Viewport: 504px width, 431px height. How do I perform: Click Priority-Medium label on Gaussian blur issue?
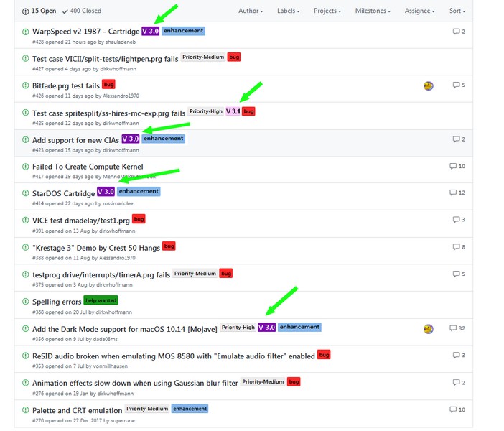pyautogui.click(x=263, y=381)
